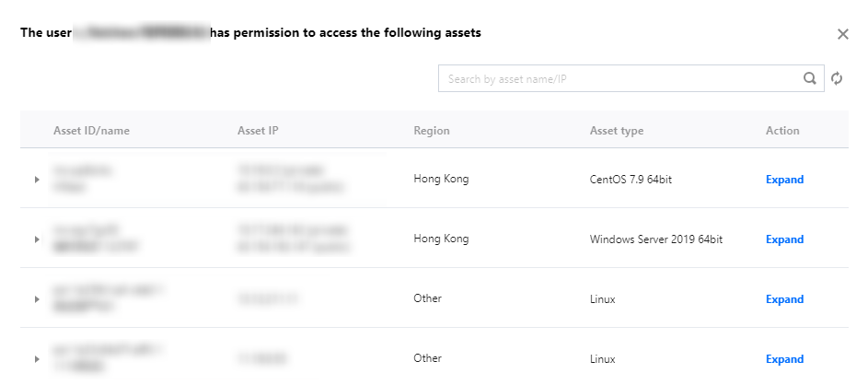
Task: Click Expand link for Windows Server 2019 asset
Action: (x=784, y=239)
